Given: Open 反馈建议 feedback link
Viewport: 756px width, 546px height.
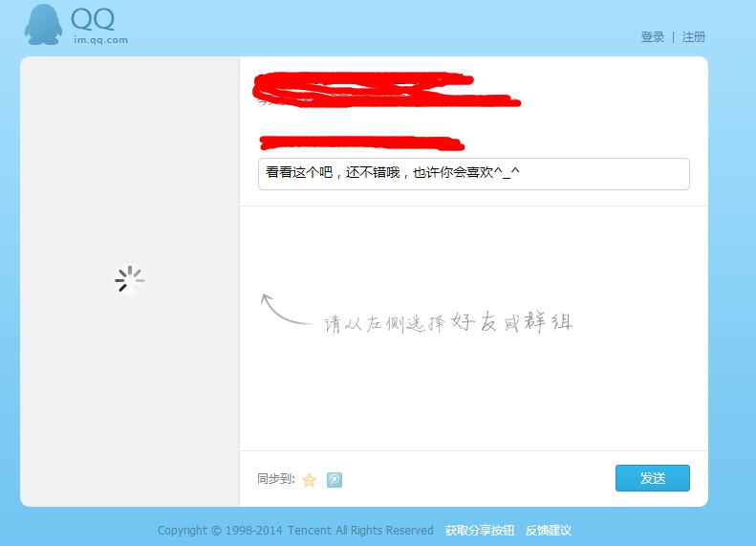Looking at the screenshot, I should coord(549,531).
